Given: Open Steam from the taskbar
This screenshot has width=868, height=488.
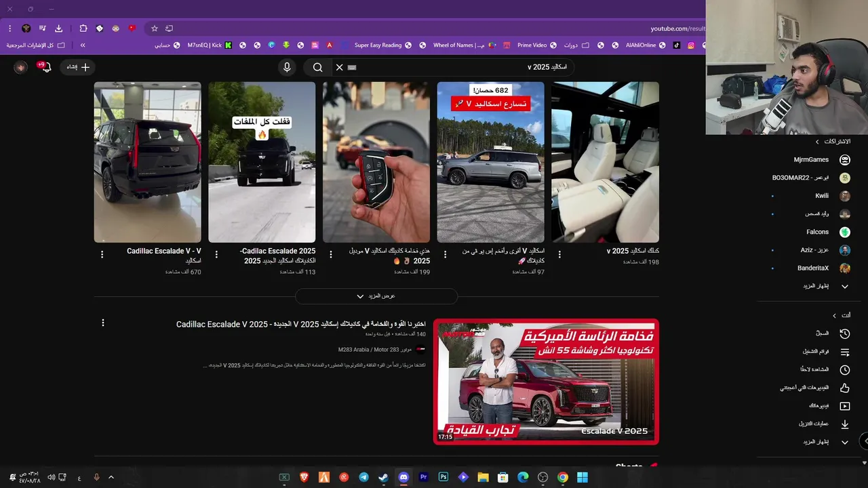Looking at the screenshot, I should (384, 477).
